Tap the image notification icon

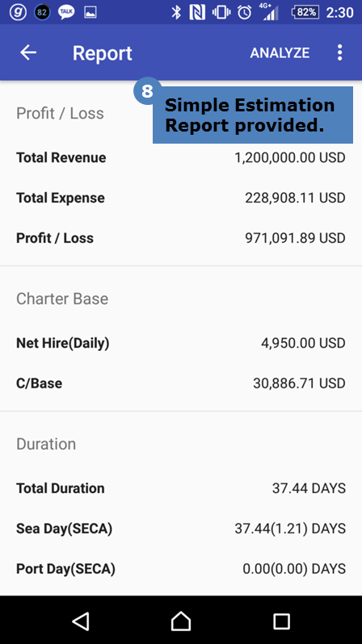click(x=90, y=12)
